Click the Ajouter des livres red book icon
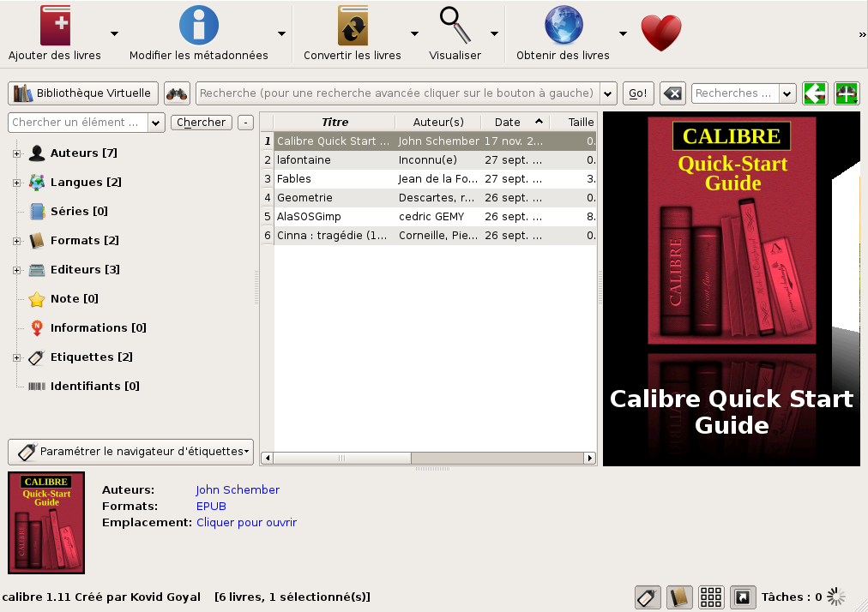 tap(55, 26)
